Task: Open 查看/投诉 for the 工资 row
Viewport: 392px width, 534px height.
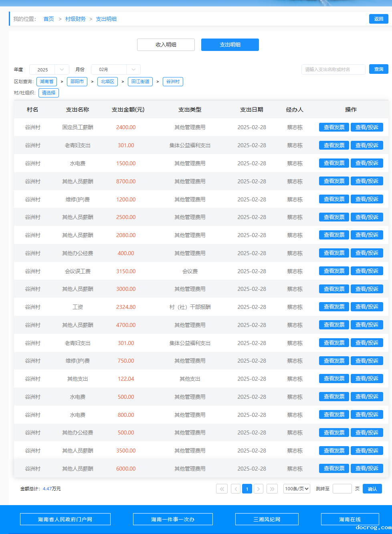Action: [x=367, y=307]
